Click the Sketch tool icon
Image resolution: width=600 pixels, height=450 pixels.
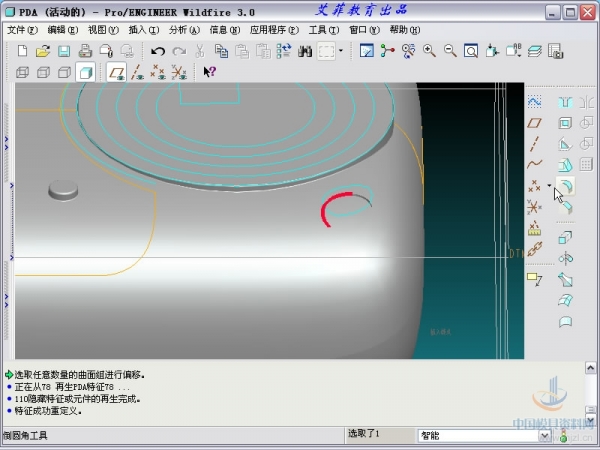[x=534, y=102]
